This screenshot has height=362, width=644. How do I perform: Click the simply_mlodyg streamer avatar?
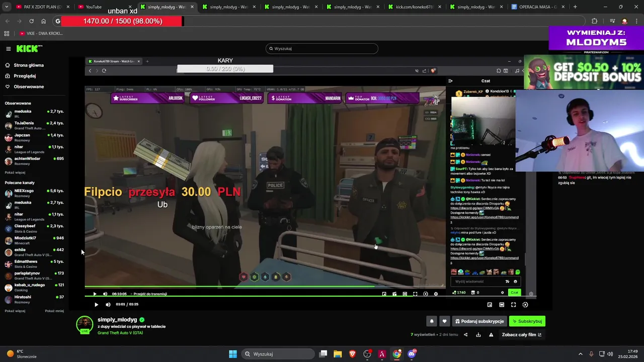coord(85,325)
